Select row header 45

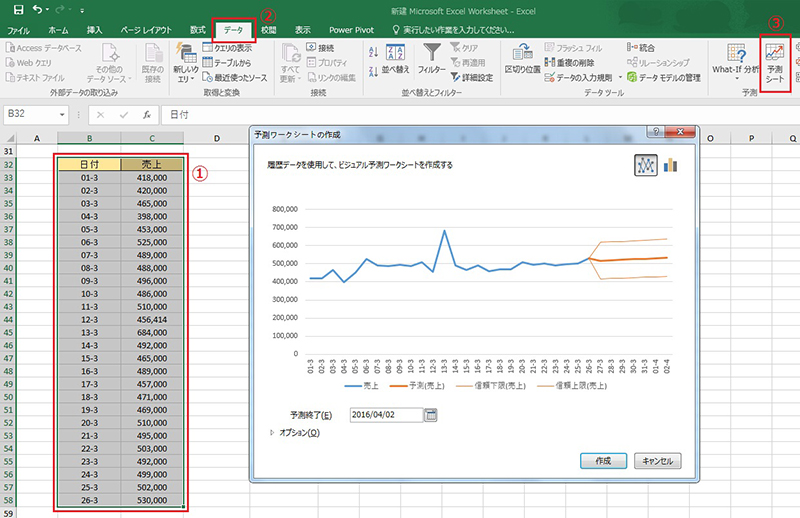(x=8, y=333)
